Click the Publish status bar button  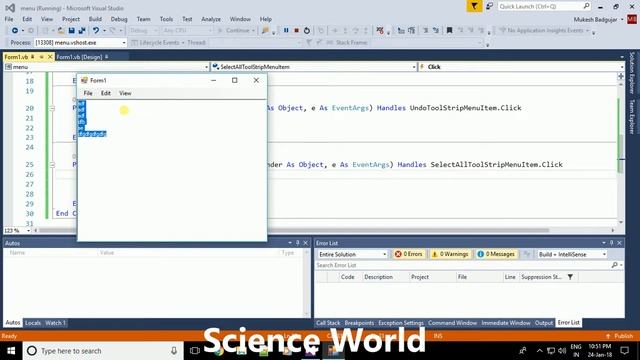pos(619,336)
